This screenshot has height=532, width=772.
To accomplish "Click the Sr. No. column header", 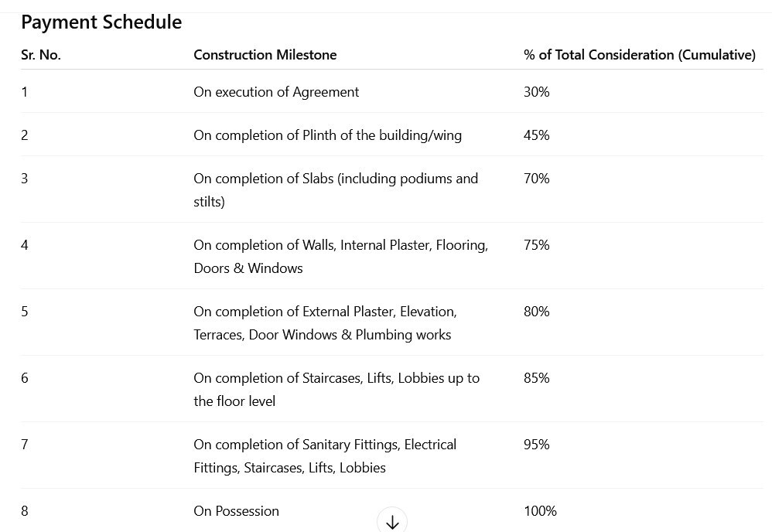I will tap(41, 55).
